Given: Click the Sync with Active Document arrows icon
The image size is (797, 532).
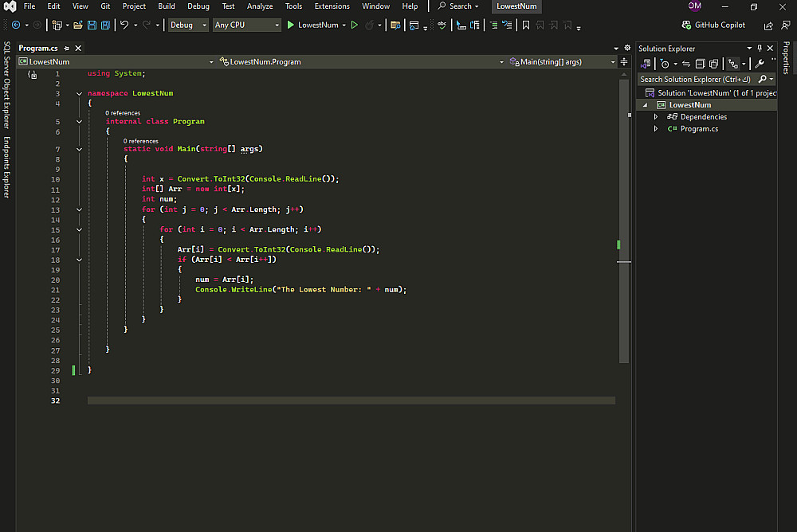Looking at the screenshot, I should (685, 64).
